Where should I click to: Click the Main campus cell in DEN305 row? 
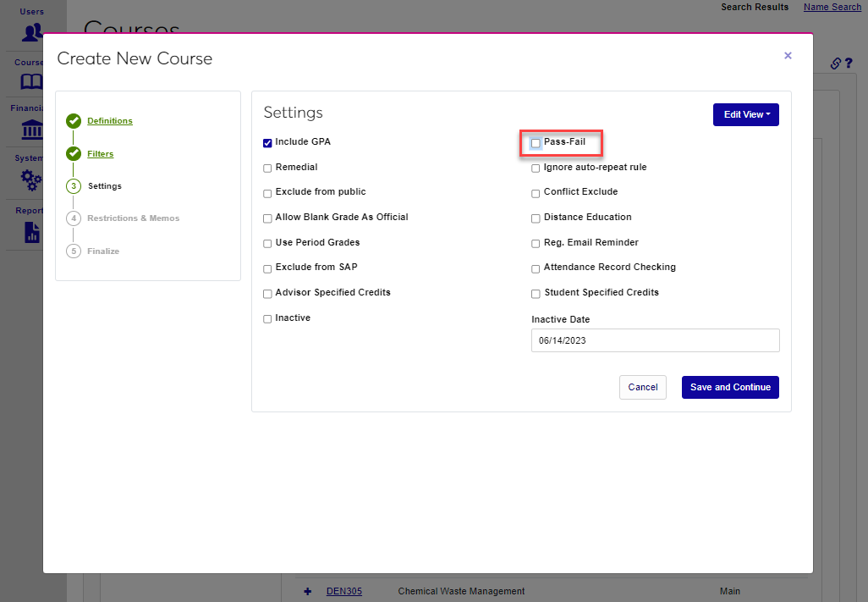[x=729, y=591]
